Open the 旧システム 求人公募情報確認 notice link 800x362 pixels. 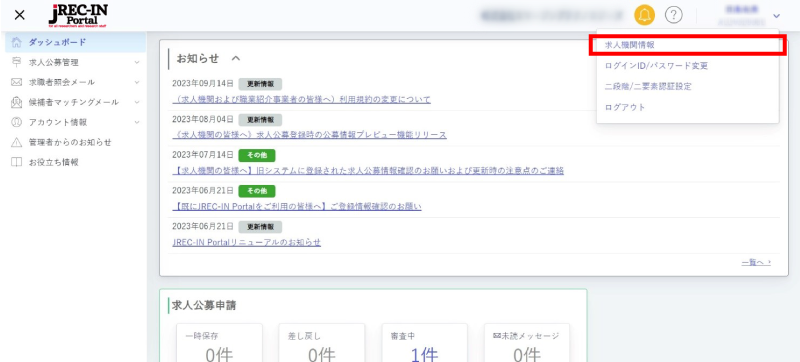368,171
